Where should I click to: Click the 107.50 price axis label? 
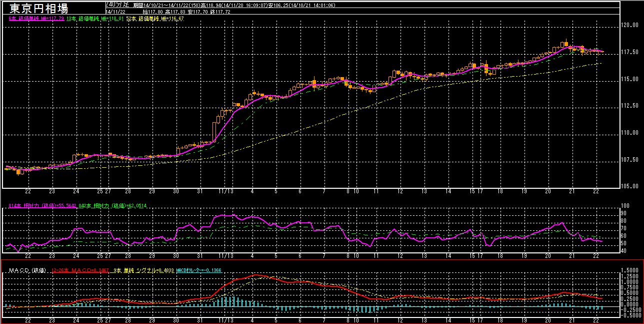point(628,160)
